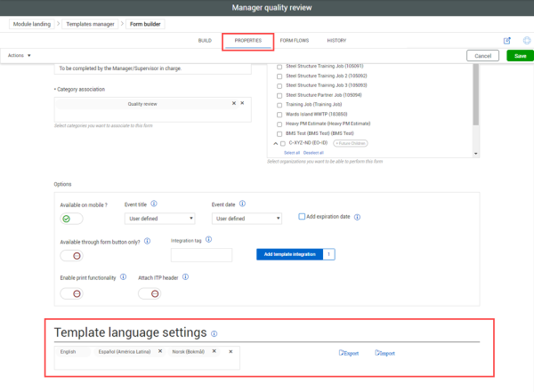Open the Actions dropdown menu
Image resolution: width=534 pixels, height=392 pixels.
(x=19, y=55)
